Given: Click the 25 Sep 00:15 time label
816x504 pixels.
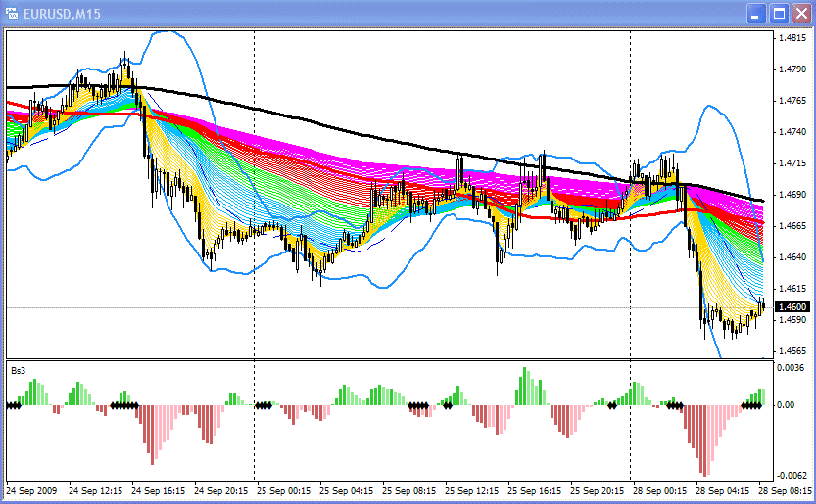Looking at the screenshot, I should tap(284, 490).
